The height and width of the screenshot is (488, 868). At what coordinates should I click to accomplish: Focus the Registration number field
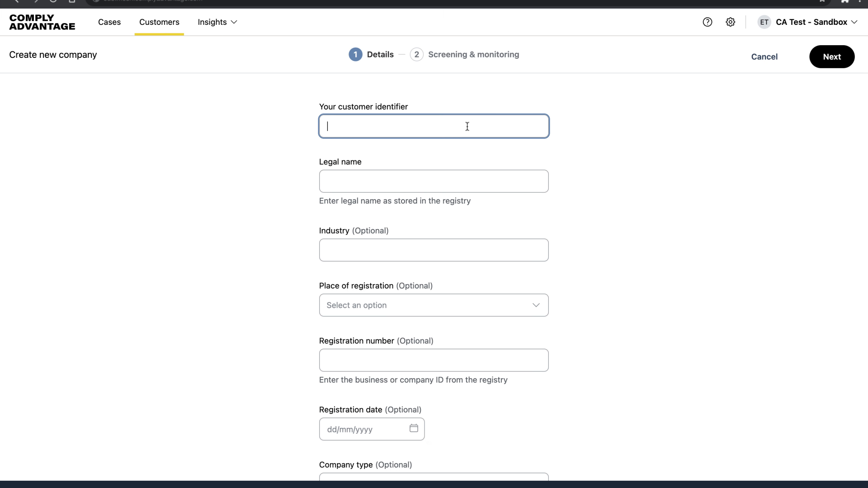(434, 361)
